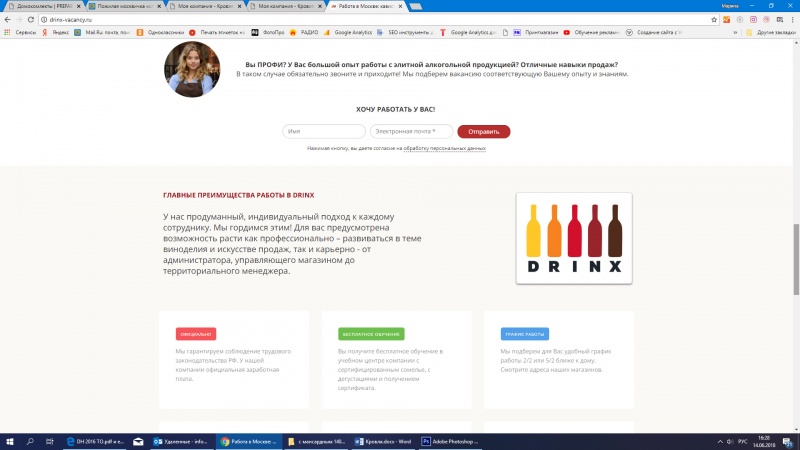Open the Word Кровля.docx taskbar window
Screen dimensions: 800x450
click(x=383, y=441)
